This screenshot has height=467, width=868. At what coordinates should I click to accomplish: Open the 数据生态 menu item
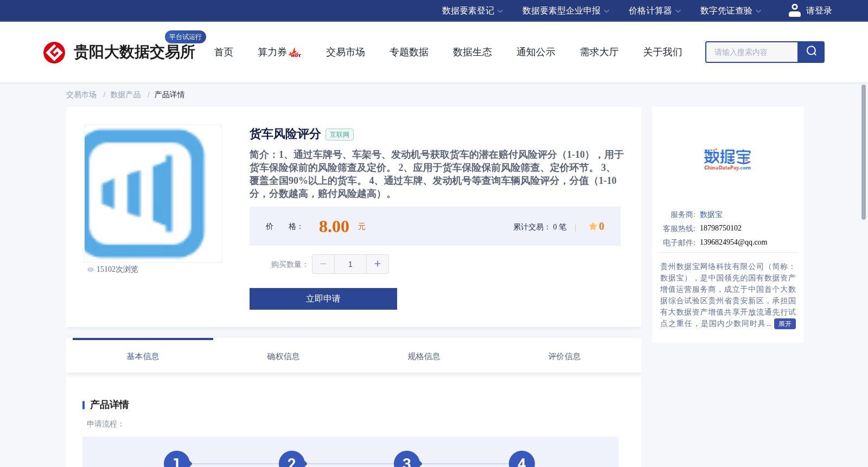[473, 52]
